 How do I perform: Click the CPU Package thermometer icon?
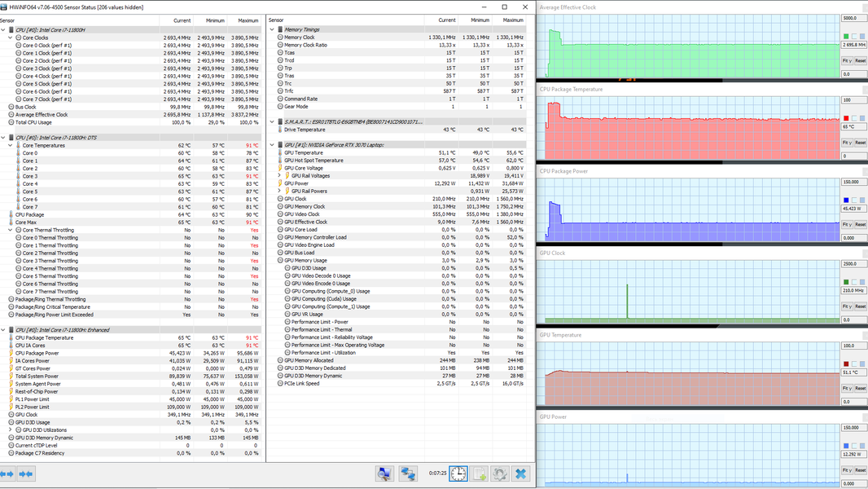coord(11,214)
